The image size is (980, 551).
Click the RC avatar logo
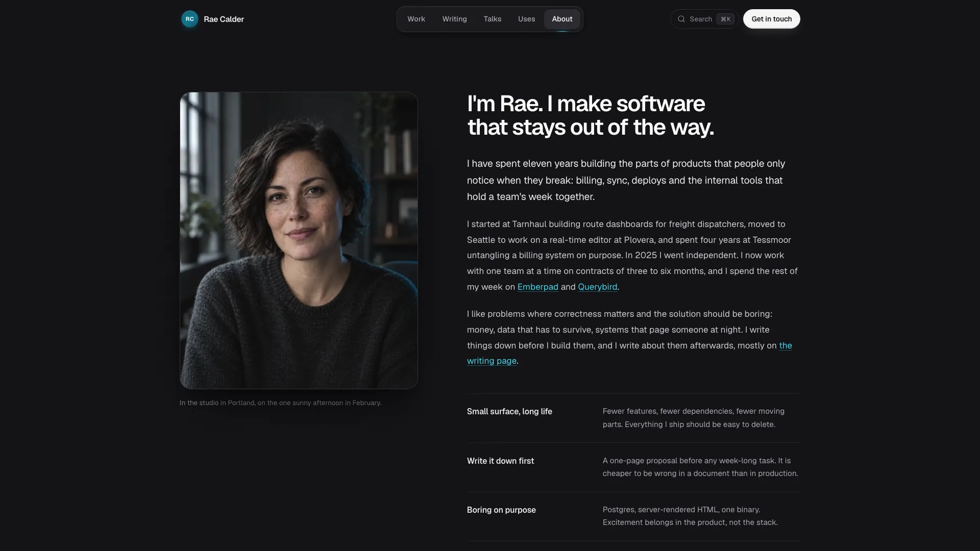(189, 19)
